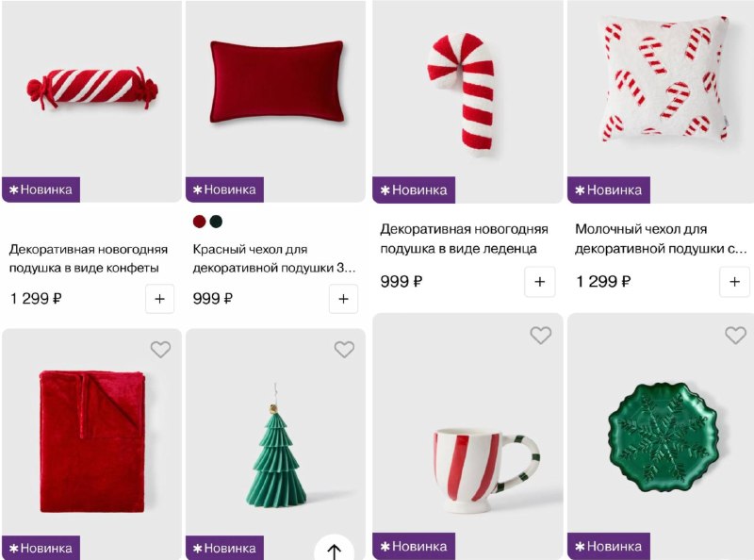The width and height of the screenshot is (754, 560).
Task: Click the scroll-to-top arrow button
Action: [335, 549]
